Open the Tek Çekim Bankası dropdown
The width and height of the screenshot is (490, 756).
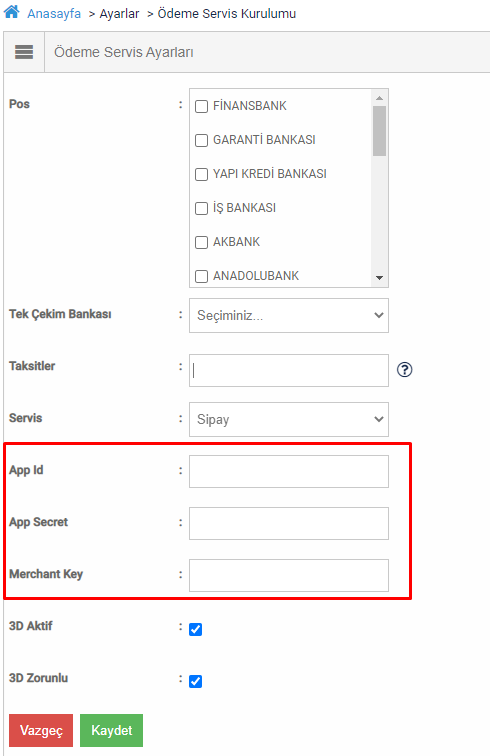click(x=288, y=315)
